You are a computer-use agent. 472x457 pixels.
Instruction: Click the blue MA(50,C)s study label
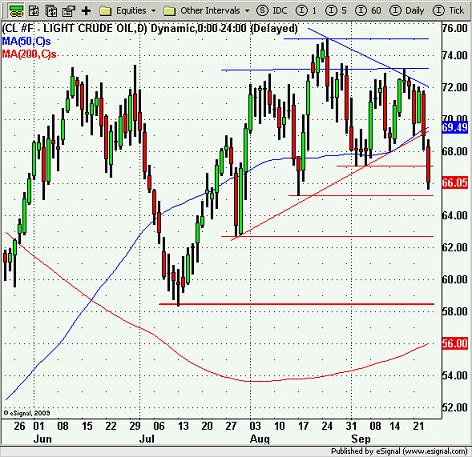click(x=26, y=41)
